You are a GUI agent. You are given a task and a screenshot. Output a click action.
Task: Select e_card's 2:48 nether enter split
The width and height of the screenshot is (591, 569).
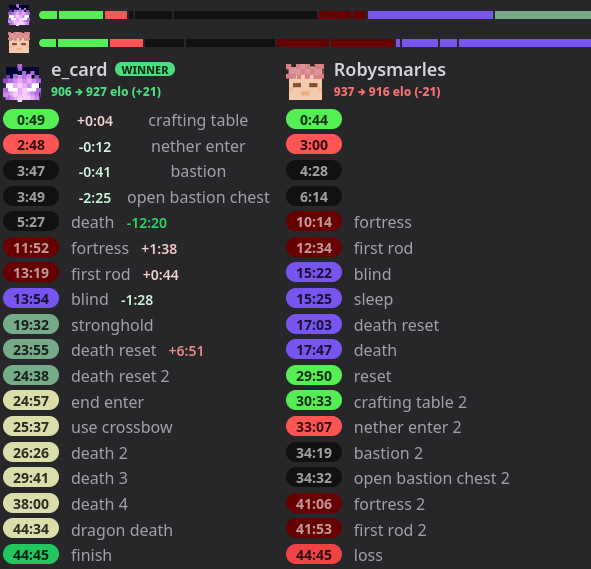click(31, 145)
